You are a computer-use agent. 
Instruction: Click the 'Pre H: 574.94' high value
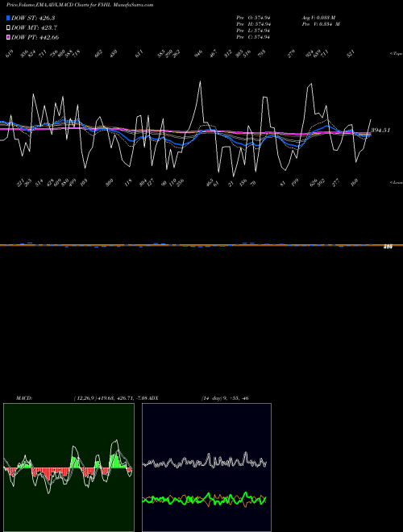(253, 24)
